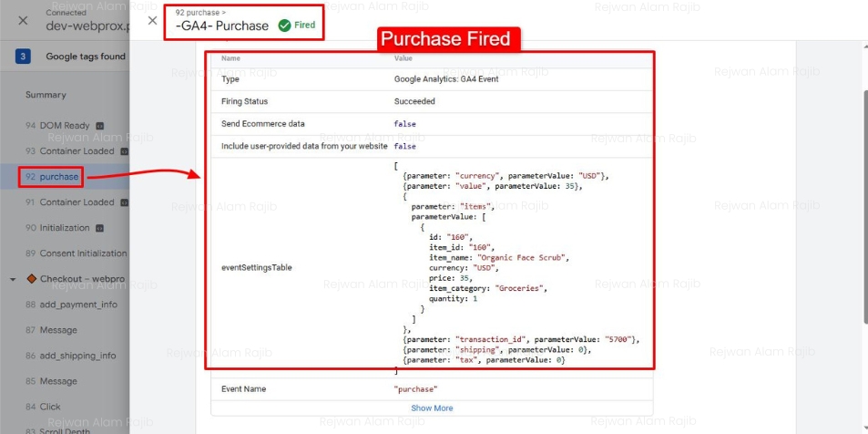Collapse the Checkout – webpro page group
This screenshot has width=868, height=434.
[15, 279]
